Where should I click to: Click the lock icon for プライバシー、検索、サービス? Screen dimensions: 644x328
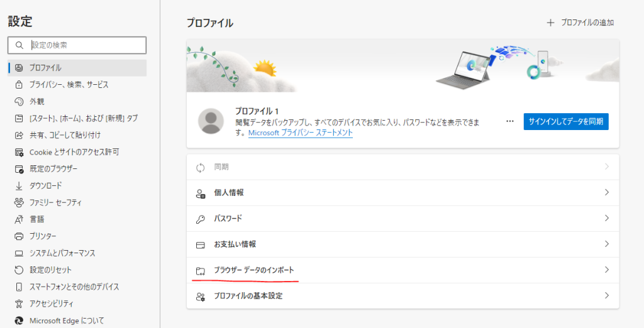pyautogui.click(x=19, y=85)
